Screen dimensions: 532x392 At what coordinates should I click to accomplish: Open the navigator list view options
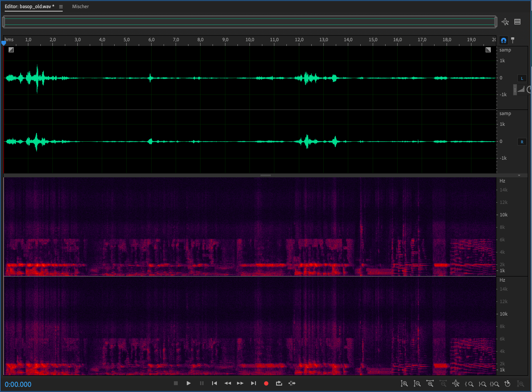point(517,21)
